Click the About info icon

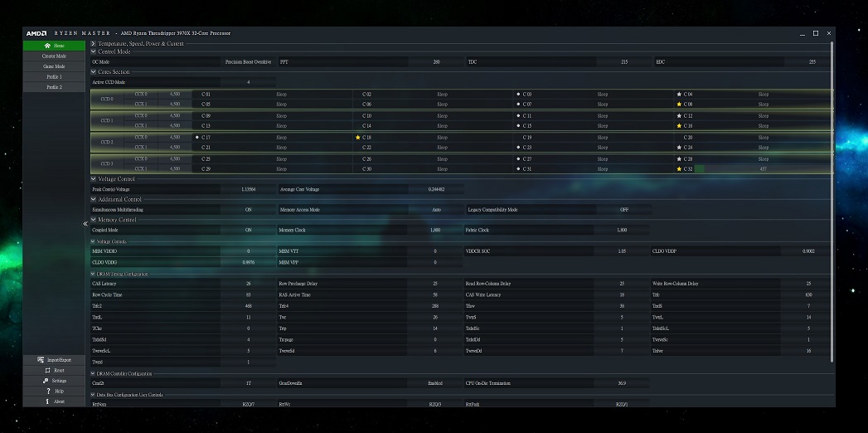[47, 401]
